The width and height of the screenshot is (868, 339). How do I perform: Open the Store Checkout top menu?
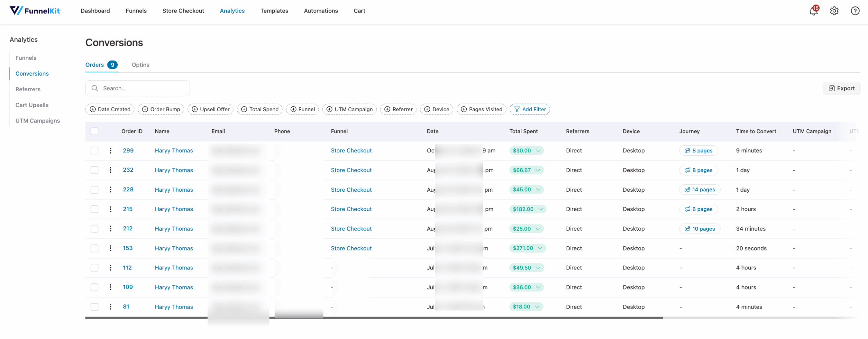183,11
